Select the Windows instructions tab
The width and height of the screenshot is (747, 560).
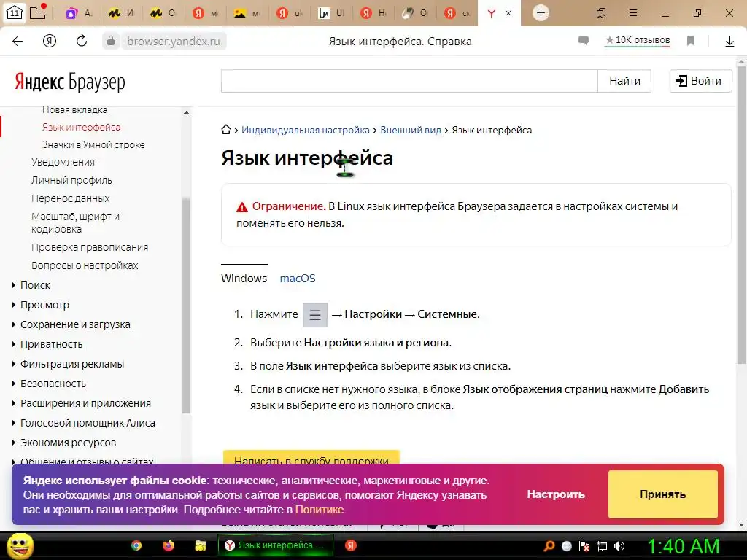click(x=244, y=278)
